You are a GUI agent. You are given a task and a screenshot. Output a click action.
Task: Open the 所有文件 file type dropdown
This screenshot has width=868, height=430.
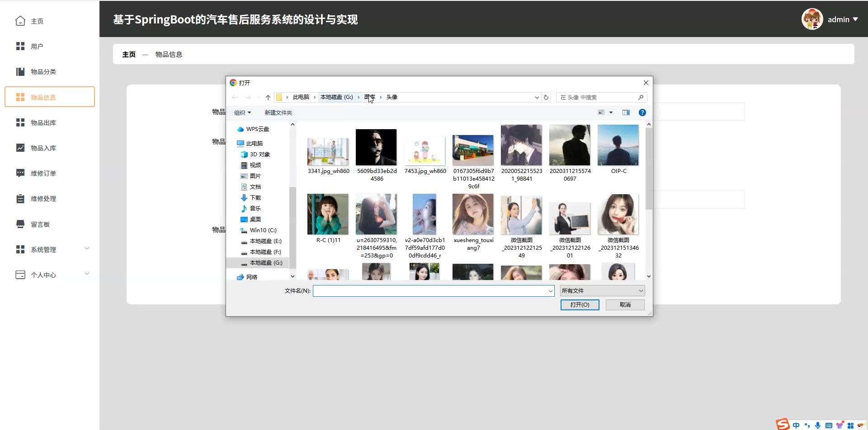coord(602,290)
